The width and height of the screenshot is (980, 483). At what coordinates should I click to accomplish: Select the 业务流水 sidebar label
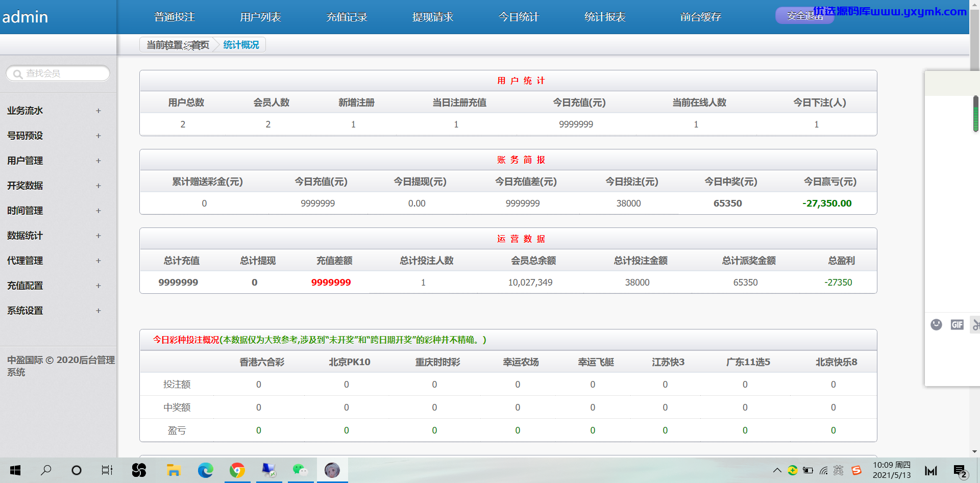click(x=25, y=111)
